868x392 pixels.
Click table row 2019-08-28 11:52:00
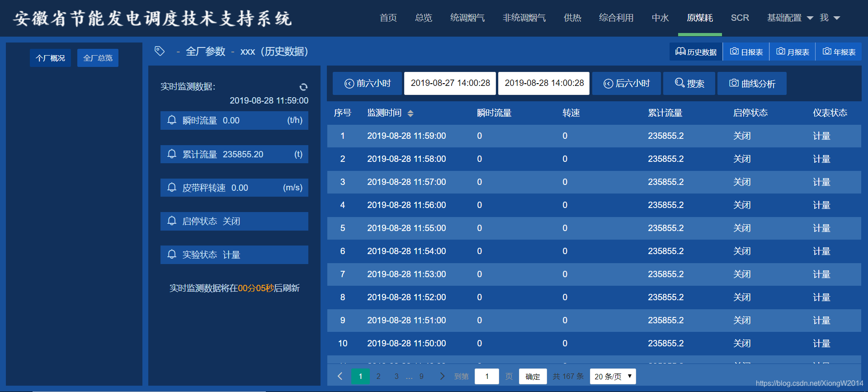(594, 298)
